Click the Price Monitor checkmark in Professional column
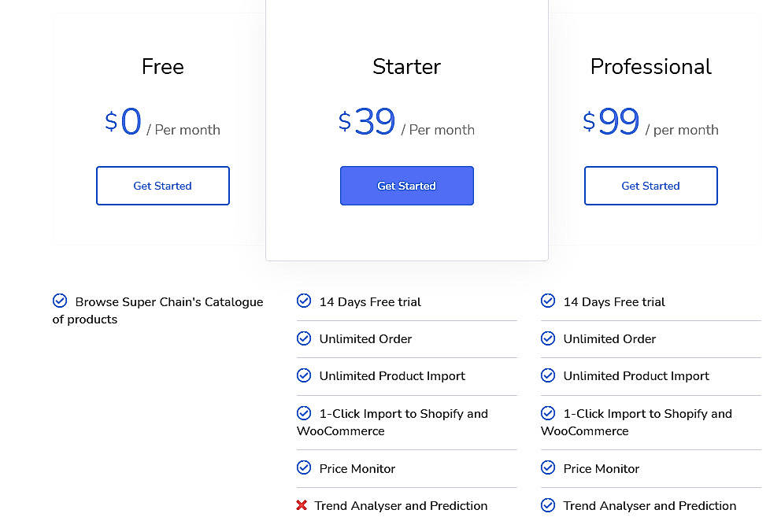 548,467
